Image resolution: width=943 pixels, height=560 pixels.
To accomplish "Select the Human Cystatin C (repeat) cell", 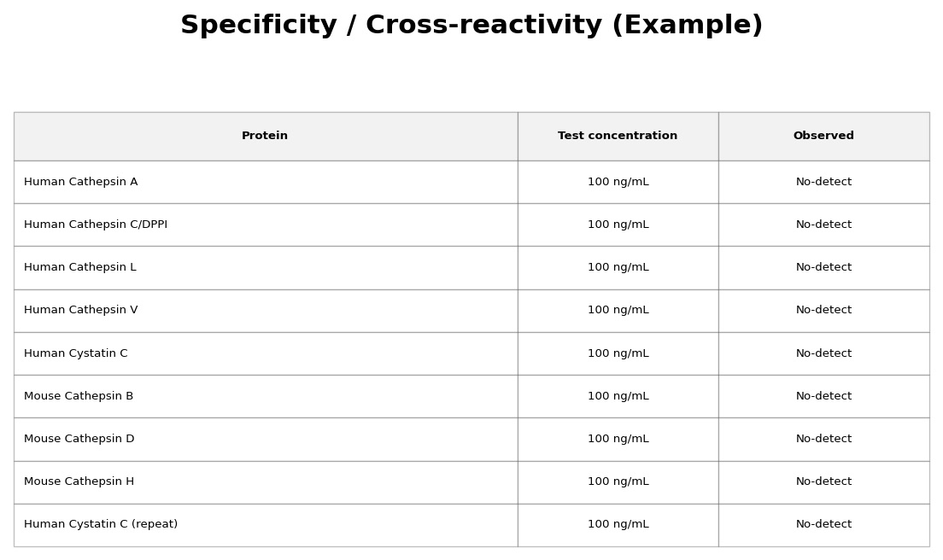I will coord(101,525).
